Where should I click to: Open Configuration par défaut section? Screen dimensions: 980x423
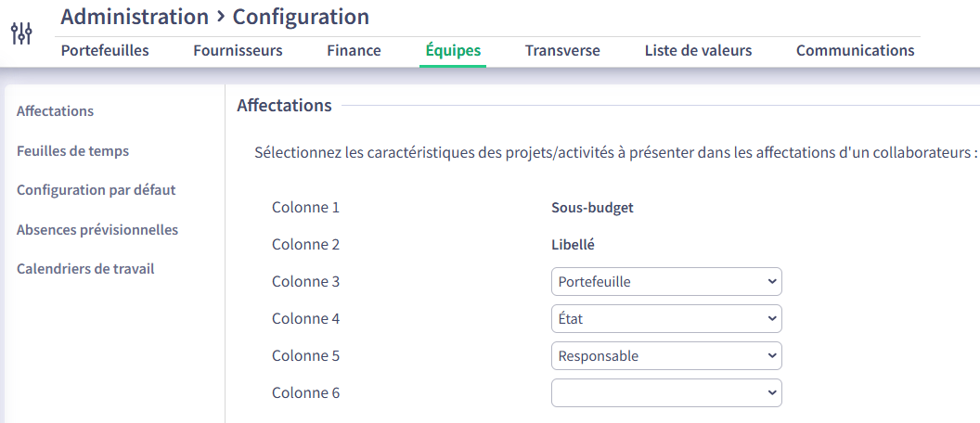[x=97, y=190]
